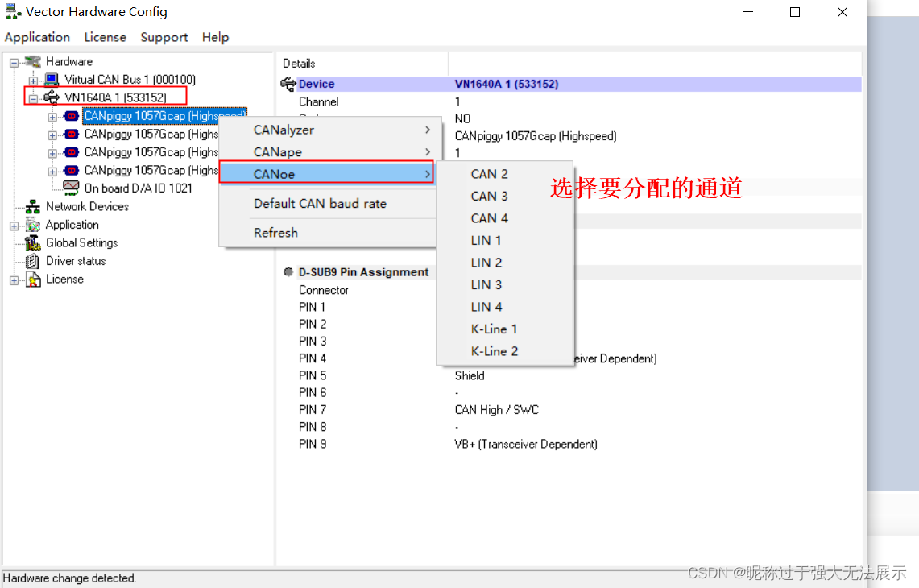Click the Global Settings icon
Screen dimensions: 919x588
tap(33, 242)
